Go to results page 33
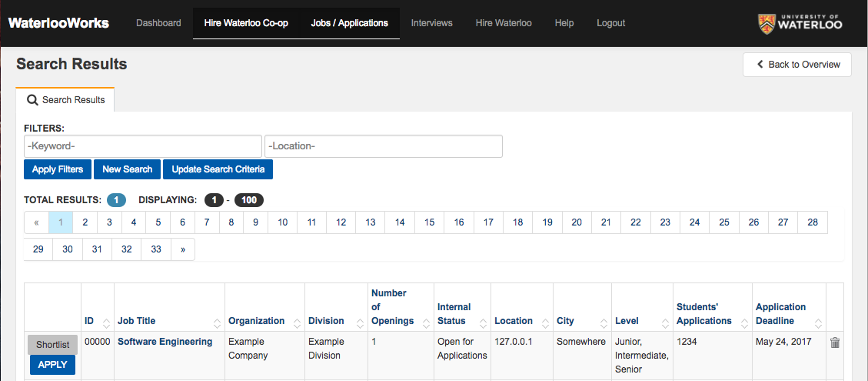Viewport: 868px width, 381px height. (x=156, y=249)
